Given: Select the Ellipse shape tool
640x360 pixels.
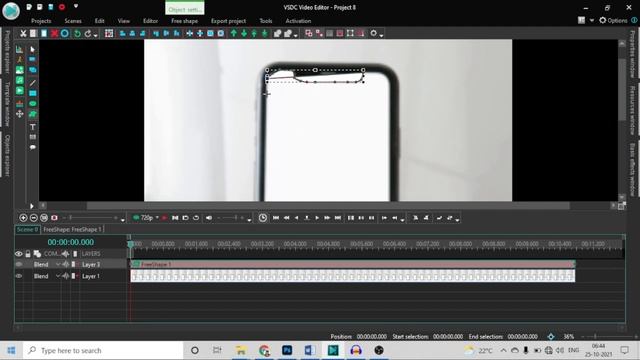Looking at the screenshot, I should [x=33, y=104].
